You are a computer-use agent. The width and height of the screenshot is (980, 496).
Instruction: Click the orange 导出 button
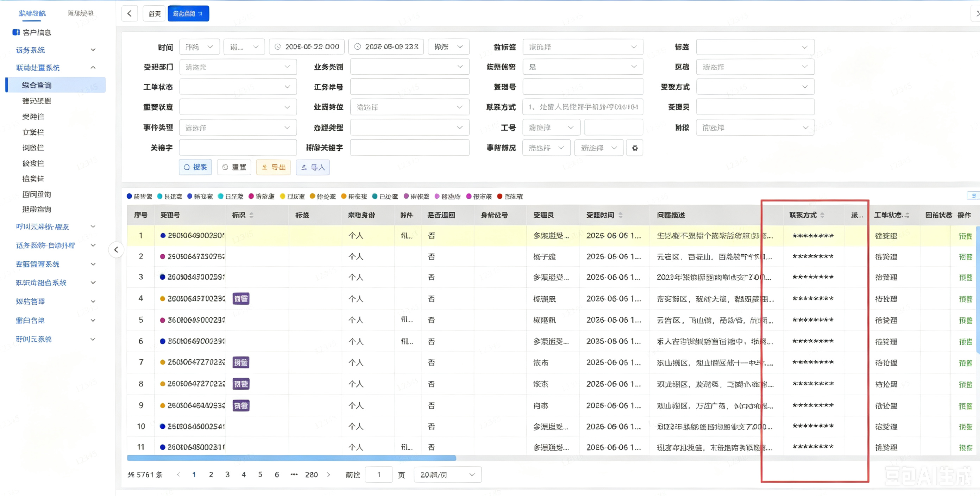(x=274, y=167)
